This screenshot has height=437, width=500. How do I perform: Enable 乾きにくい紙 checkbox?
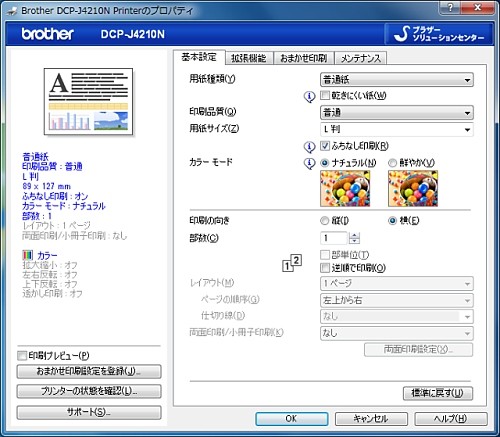pos(325,96)
